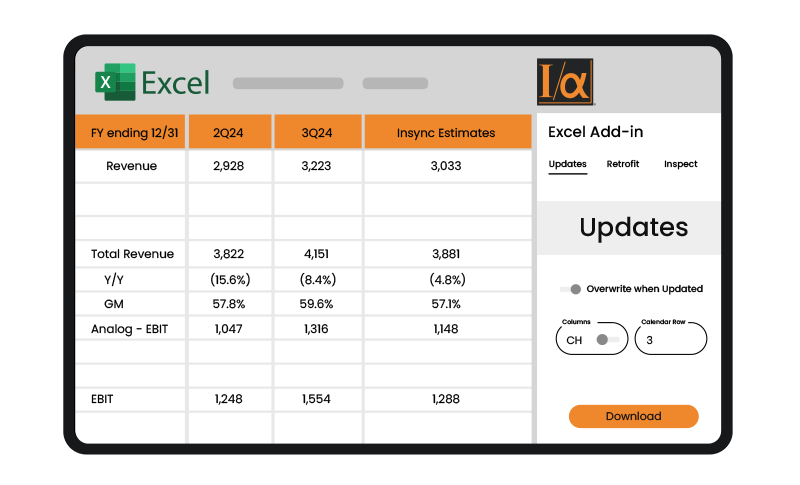Open the InSync I/α logo icon
This screenshot has height=485, width=800.
pos(565,82)
